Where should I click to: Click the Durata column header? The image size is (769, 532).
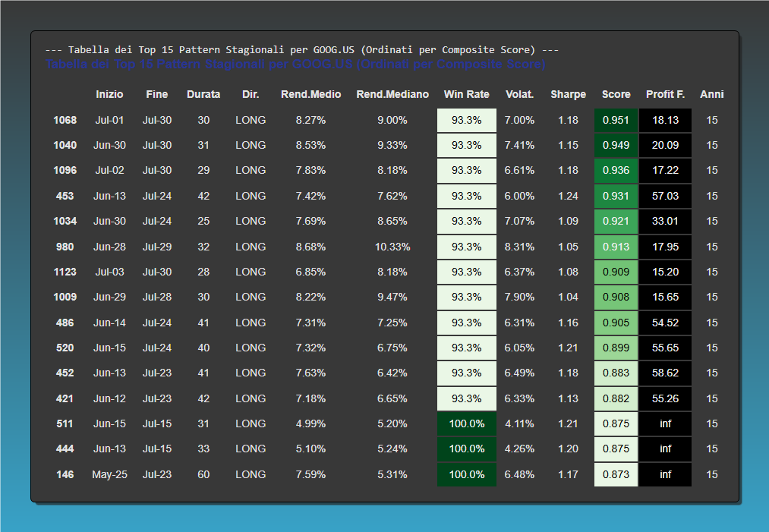point(203,94)
